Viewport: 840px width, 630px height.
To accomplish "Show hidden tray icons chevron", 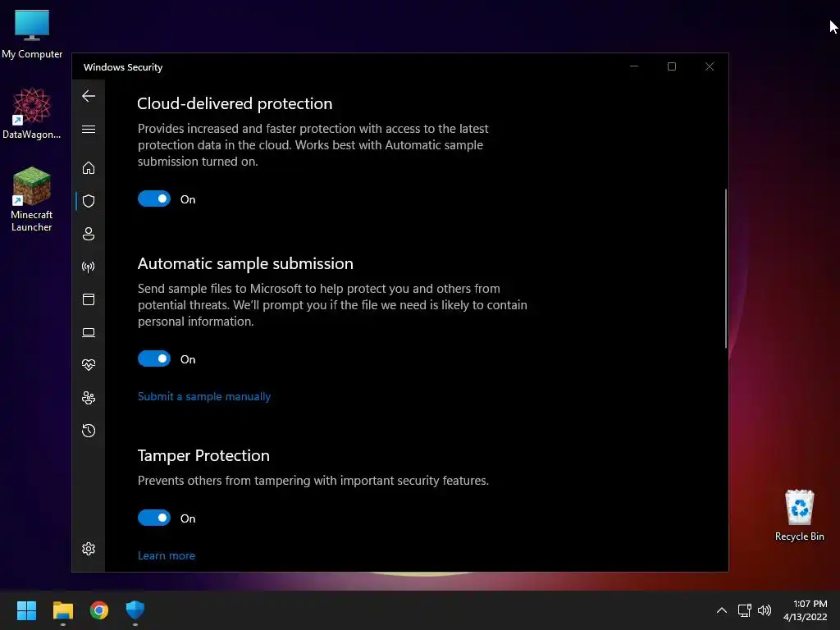I will [x=722, y=610].
